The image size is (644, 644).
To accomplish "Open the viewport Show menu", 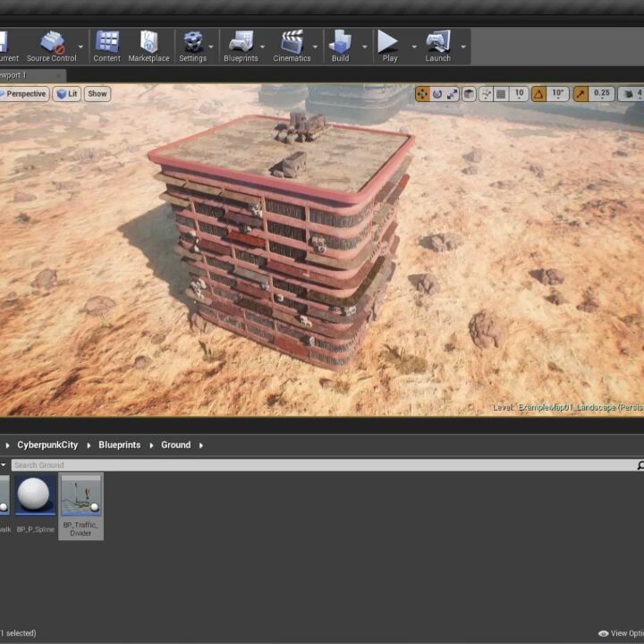I will [x=97, y=94].
